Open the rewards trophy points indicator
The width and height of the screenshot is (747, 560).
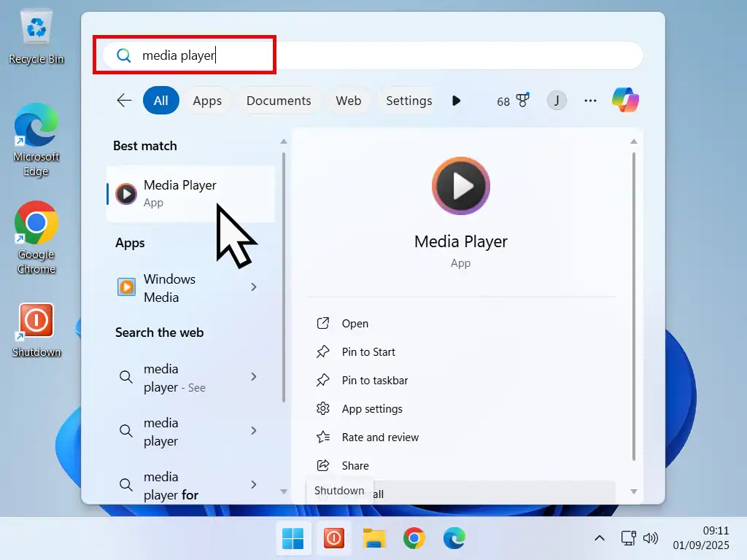pyautogui.click(x=513, y=101)
